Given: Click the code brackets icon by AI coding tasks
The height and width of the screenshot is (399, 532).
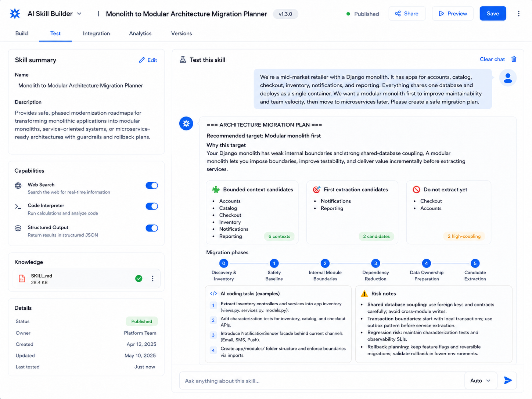Looking at the screenshot, I should click(213, 294).
